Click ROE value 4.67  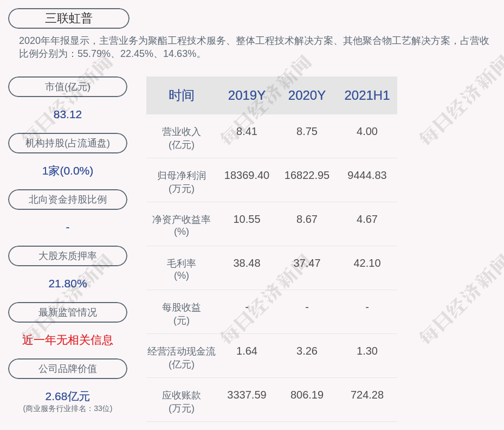pyautogui.click(x=367, y=220)
